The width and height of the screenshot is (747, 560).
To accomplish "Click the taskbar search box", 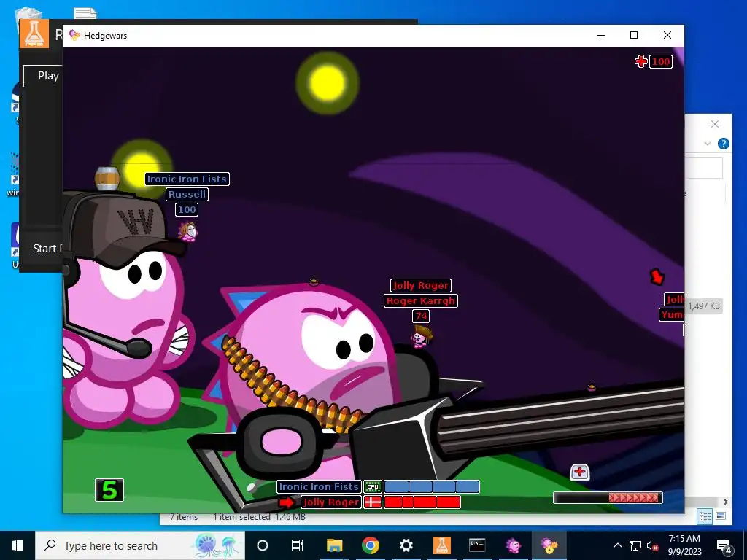I will 140,545.
